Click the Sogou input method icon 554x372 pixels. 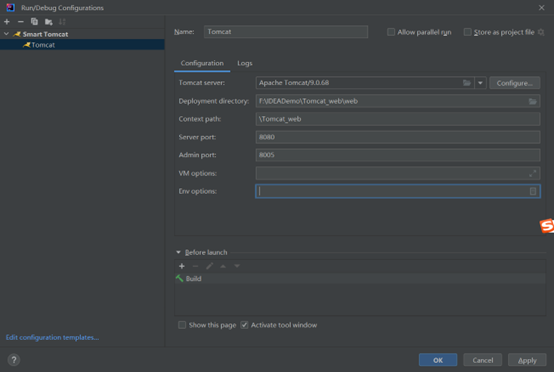(547, 226)
